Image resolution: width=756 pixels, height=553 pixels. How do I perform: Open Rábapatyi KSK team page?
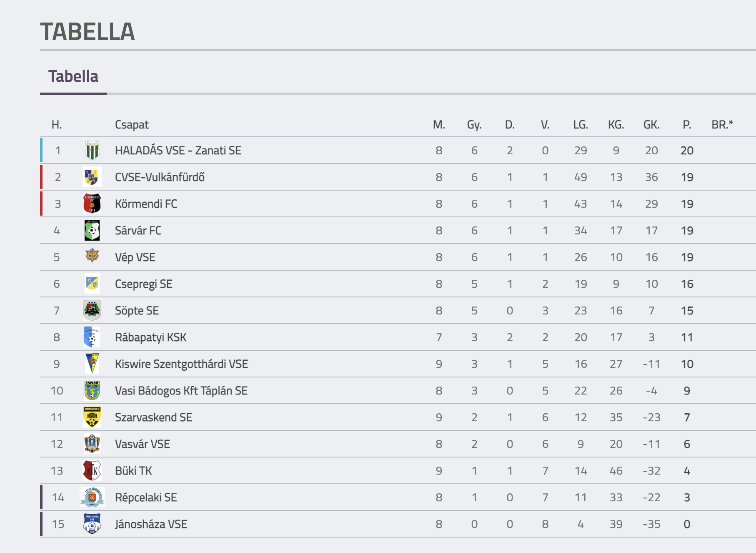point(150,338)
